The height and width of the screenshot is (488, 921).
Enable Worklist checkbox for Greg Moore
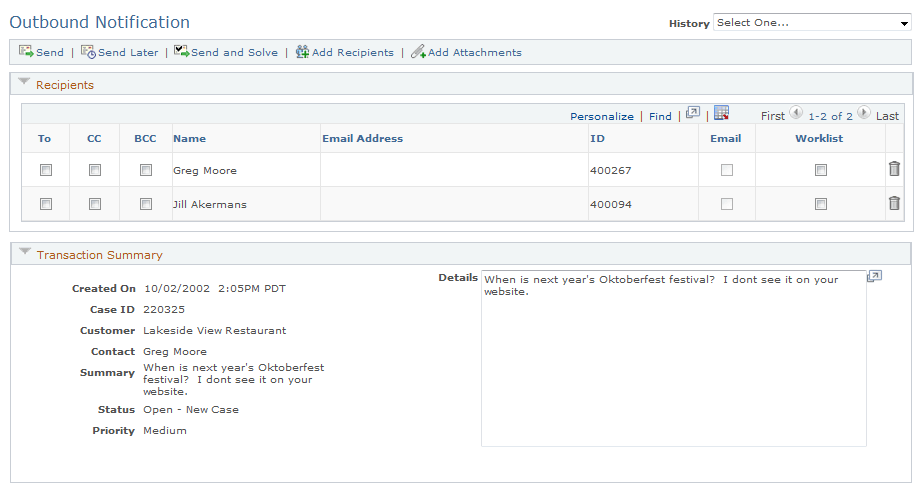click(x=821, y=170)
